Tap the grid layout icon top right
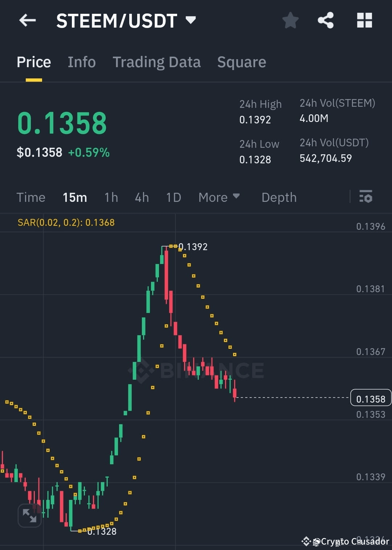This screenshot has height=550, width=392. coord(364,21)
